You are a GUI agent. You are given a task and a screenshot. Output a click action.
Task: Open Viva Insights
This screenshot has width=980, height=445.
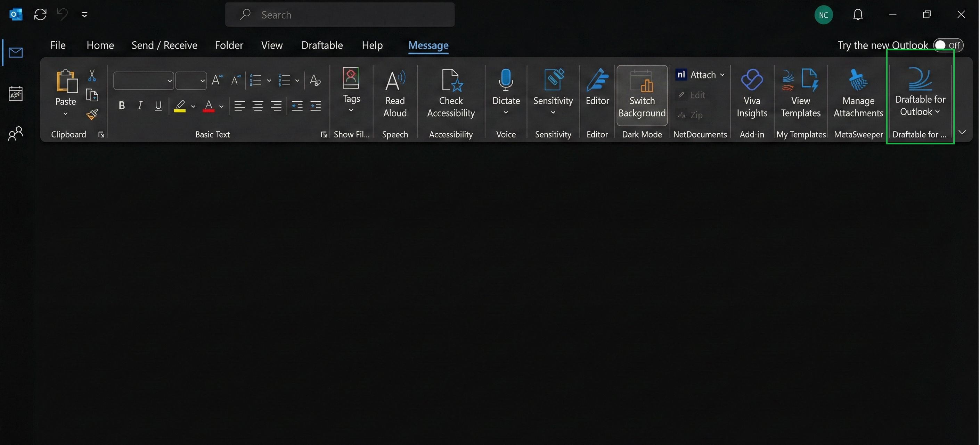tap(751, 93)
